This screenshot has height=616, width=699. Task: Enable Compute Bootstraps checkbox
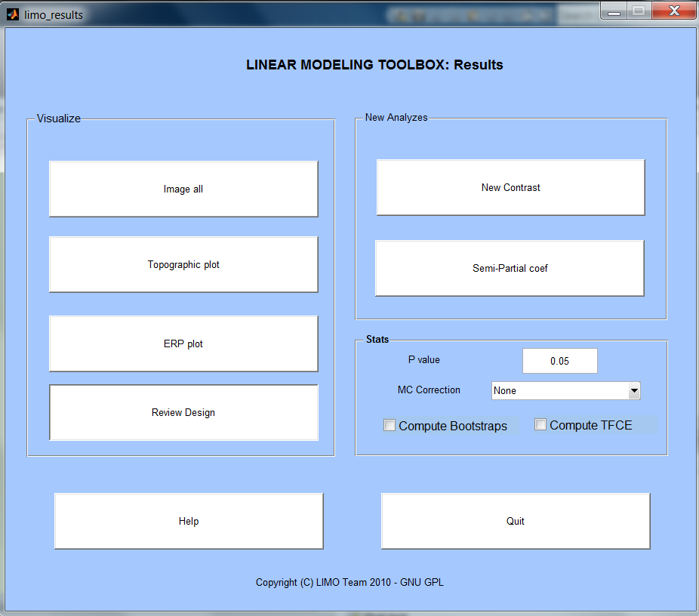[390, 425]
